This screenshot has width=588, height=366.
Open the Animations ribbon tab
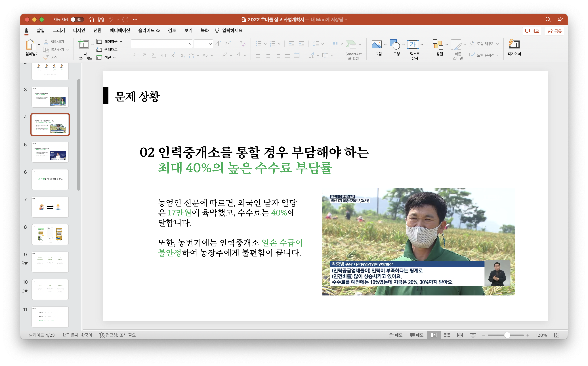120,31
